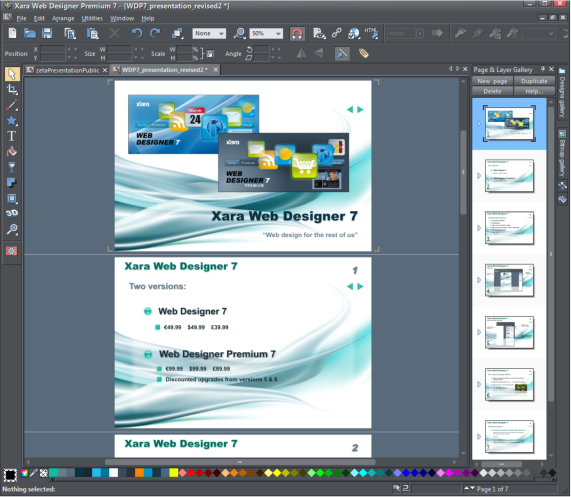Click the Open file folder icon

[x=30, y=33]
